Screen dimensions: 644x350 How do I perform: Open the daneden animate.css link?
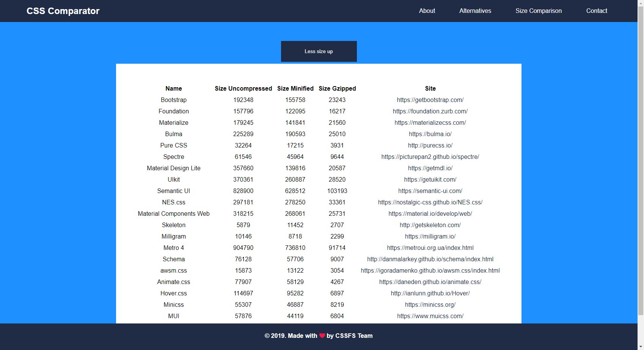(x=430, y=282)
